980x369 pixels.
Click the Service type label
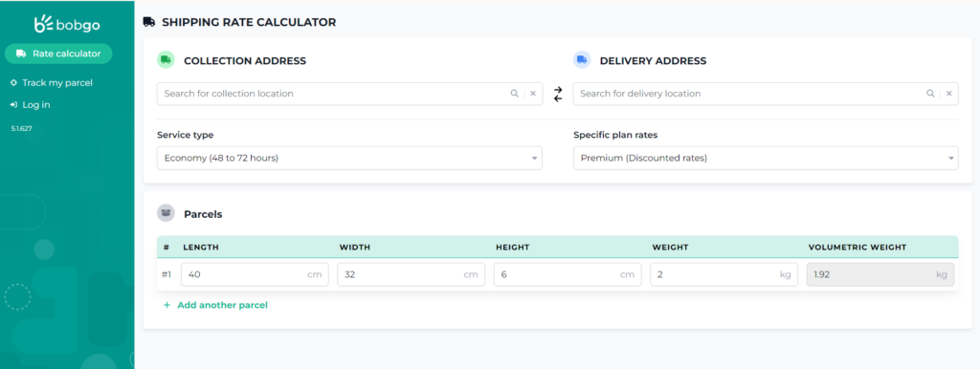(185, 135)
